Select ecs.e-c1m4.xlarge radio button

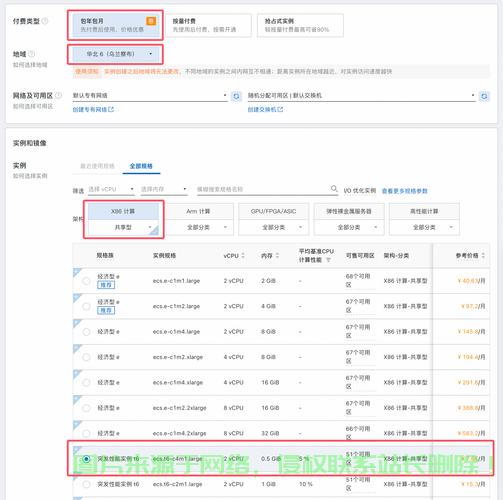(x=86, y=383)
